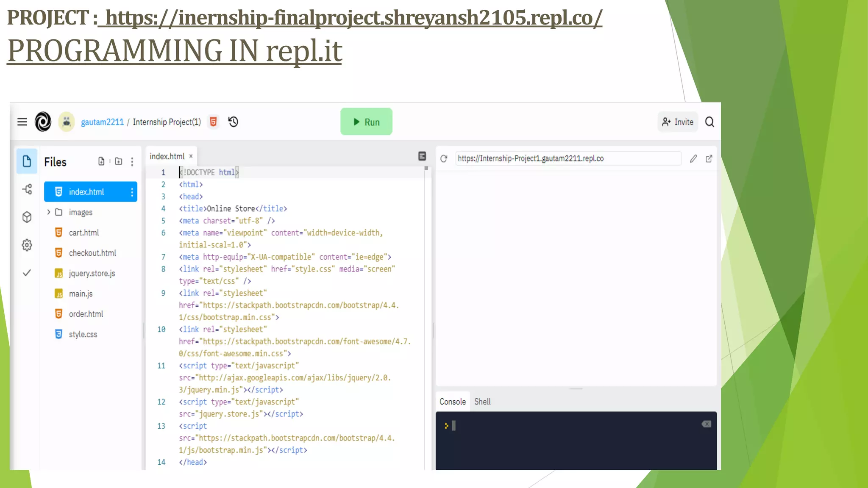
Task: Run the project with the Run button
Action: pyautogui.click(x=366, y=122)
